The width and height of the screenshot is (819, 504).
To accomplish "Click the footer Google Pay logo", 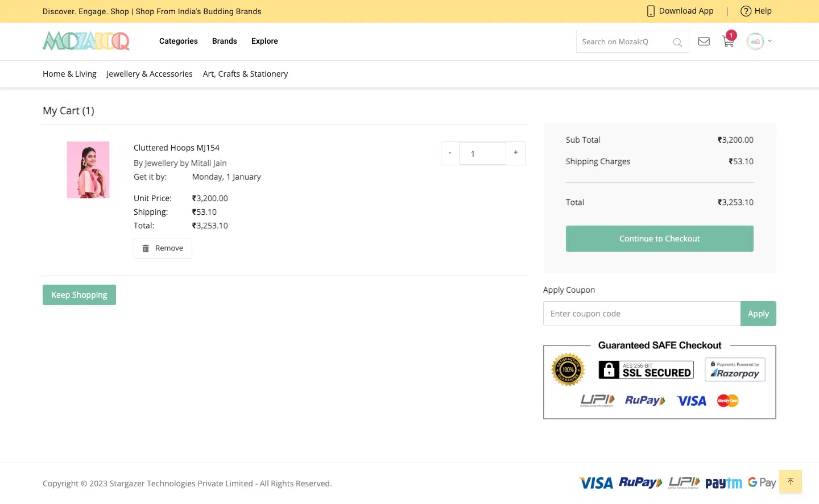I will pyautogui.click(x=762, y=482).
